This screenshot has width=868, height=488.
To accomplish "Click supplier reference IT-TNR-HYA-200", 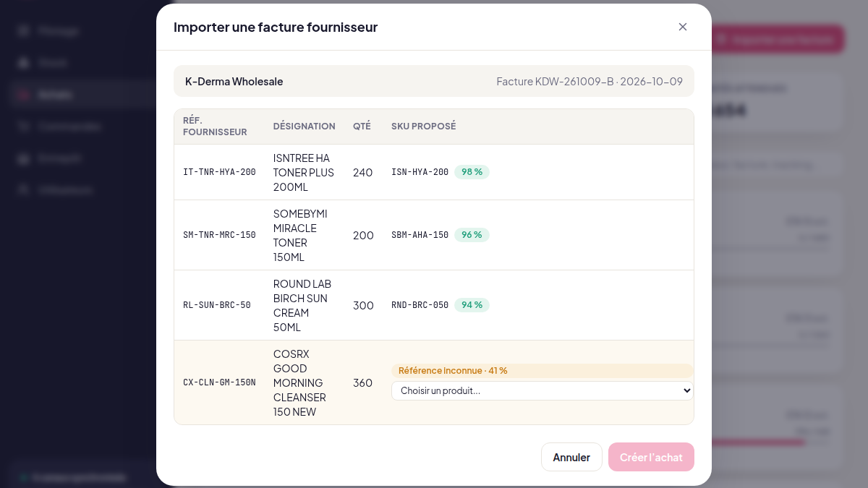I will pos(219,172).
